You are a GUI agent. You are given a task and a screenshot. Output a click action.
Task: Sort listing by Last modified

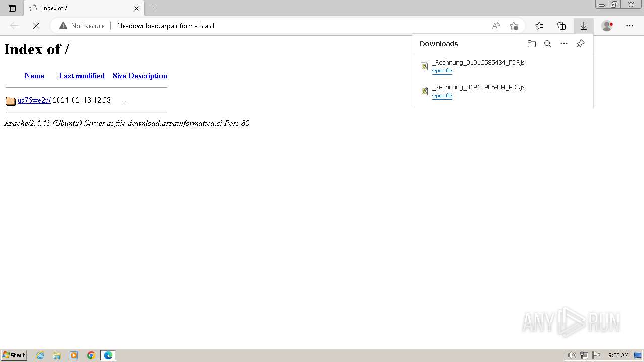coord(82,76)
